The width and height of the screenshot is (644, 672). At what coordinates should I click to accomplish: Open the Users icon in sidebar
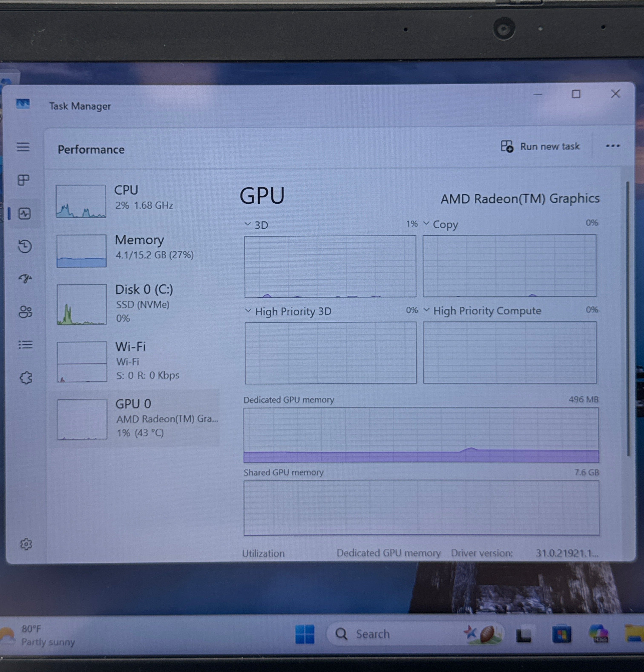(25, 312)
